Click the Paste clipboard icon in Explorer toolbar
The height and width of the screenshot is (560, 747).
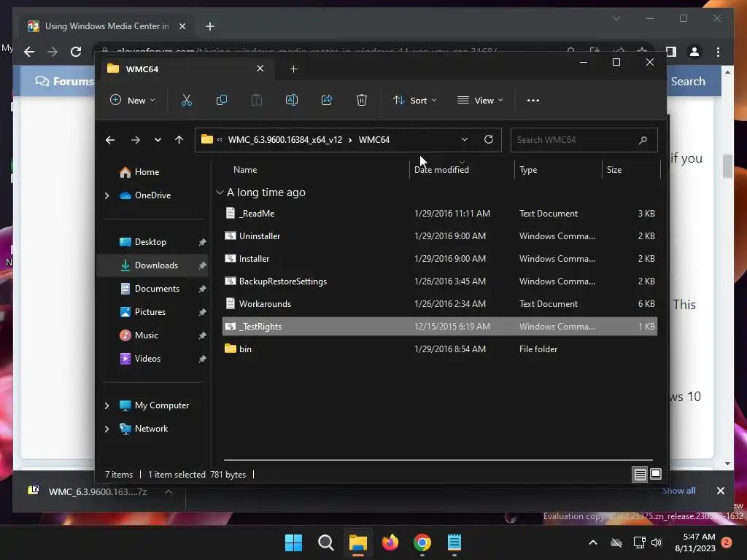pos(257,100)
